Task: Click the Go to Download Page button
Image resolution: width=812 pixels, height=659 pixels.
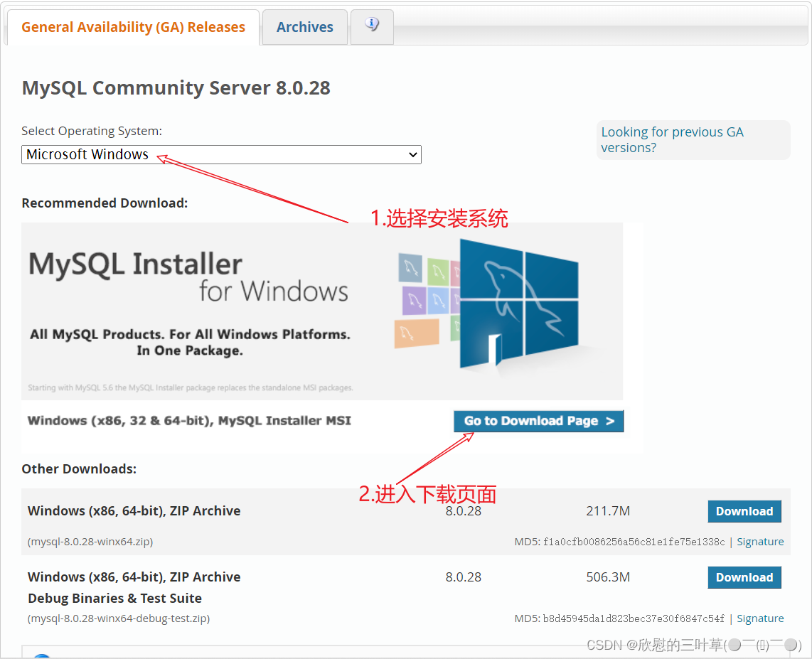Action: click(538, 421)
